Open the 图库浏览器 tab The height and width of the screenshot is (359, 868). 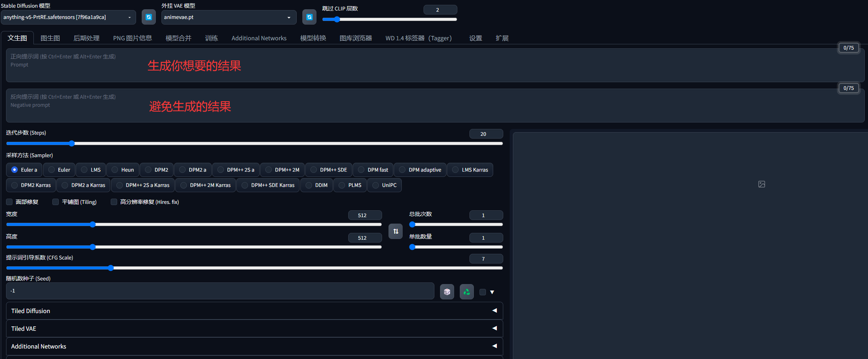[x=355, y=38]
